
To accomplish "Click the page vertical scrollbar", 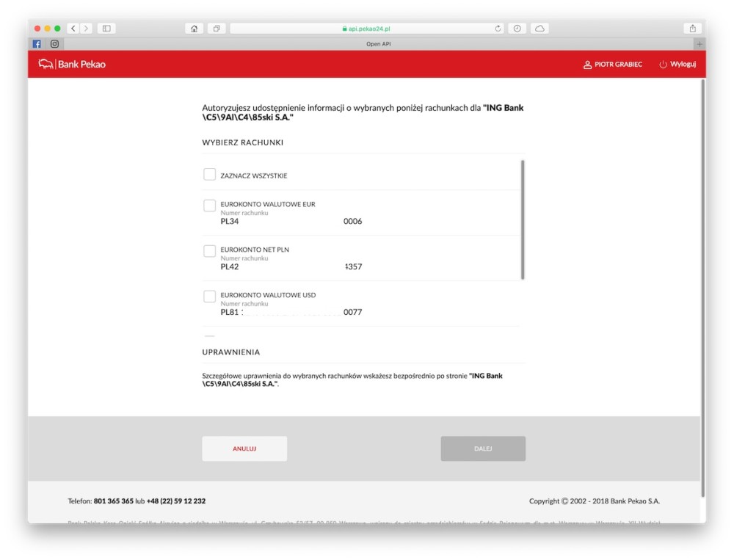I will pos(702,288).
